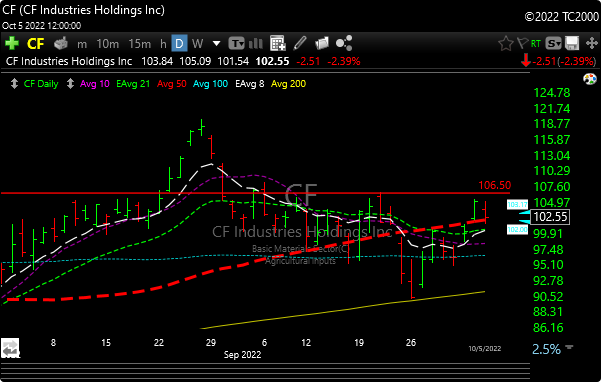Click the 10/5/2022 date label
The image size is (601, 382).
[485, 348]
